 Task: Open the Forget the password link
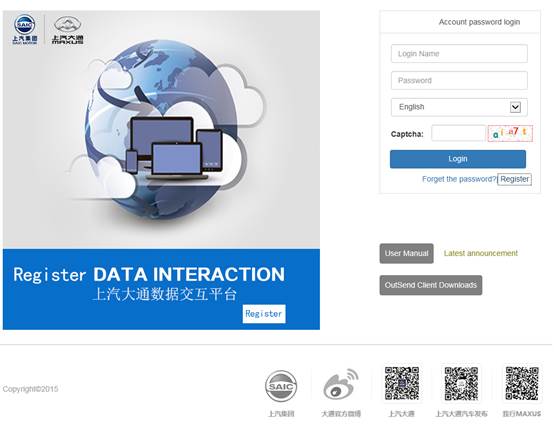point(459,179)
